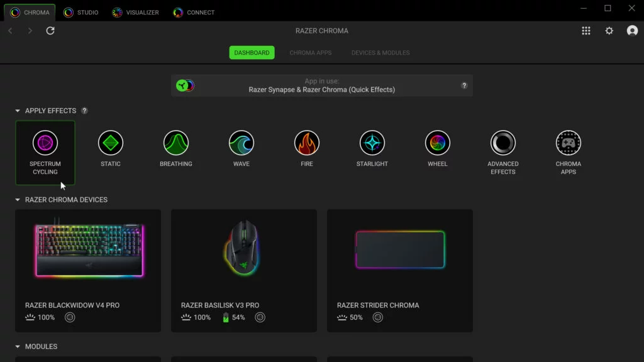The width and height of the screenshot is (644, 362).
Task: Go back with the left arrow
Action: tap(10, 31)
